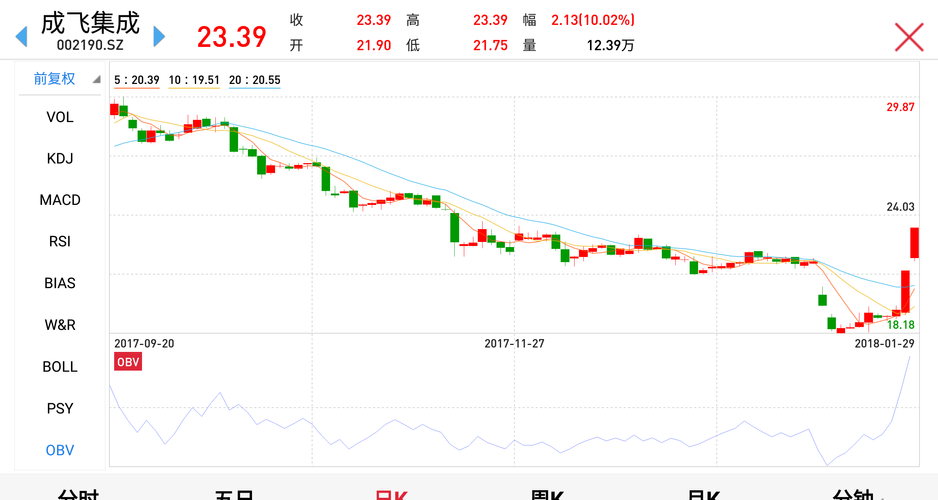This screenshot has width=938, height=500.
Task: Click the latest red candlestick on chart
Action: pyautogui.click(x=915, y=242)
